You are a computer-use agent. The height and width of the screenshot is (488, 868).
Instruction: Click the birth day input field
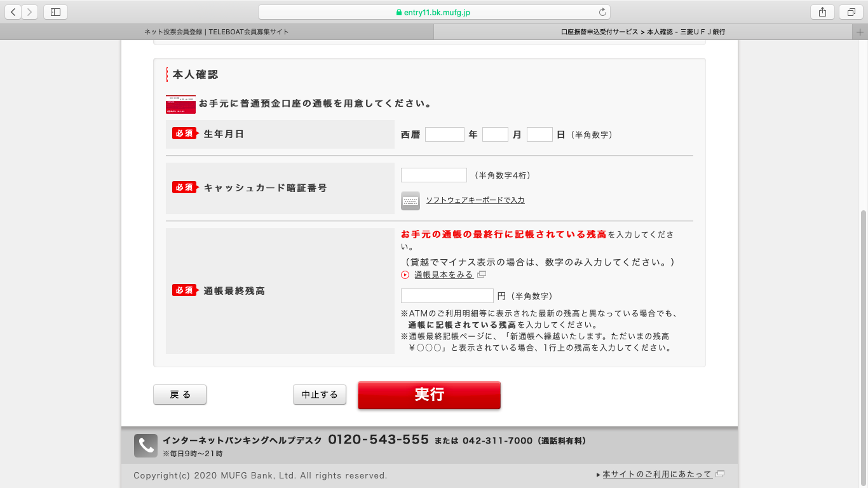(539, 135)
